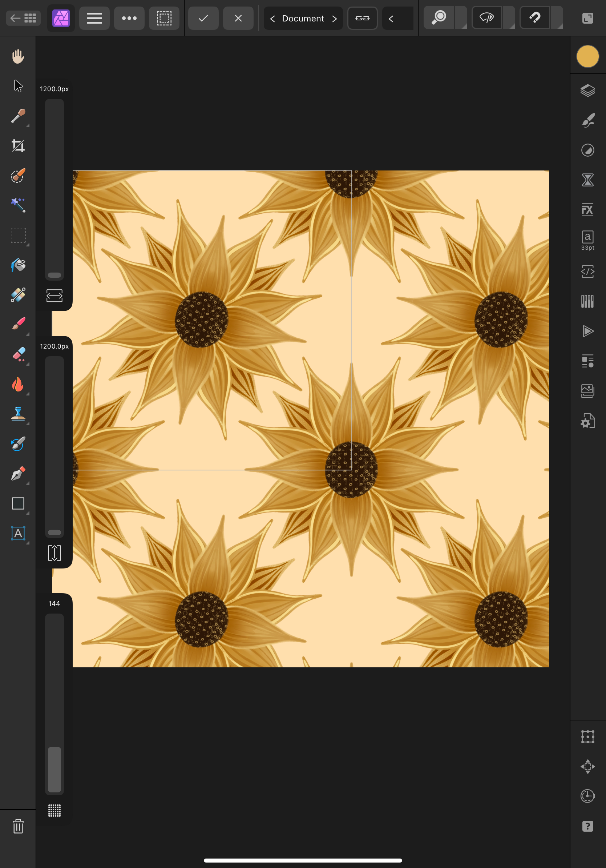606x868 pixels.
Task: Select the Artistic Text tool
Action: [x=18, y=533]
